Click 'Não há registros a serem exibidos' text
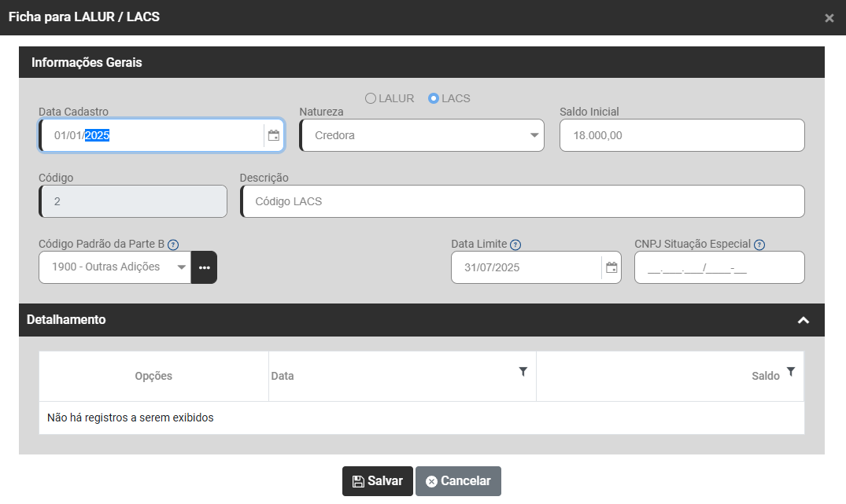Screen dimensions: 846x504 pyautogui.click(x=131, y=418)
